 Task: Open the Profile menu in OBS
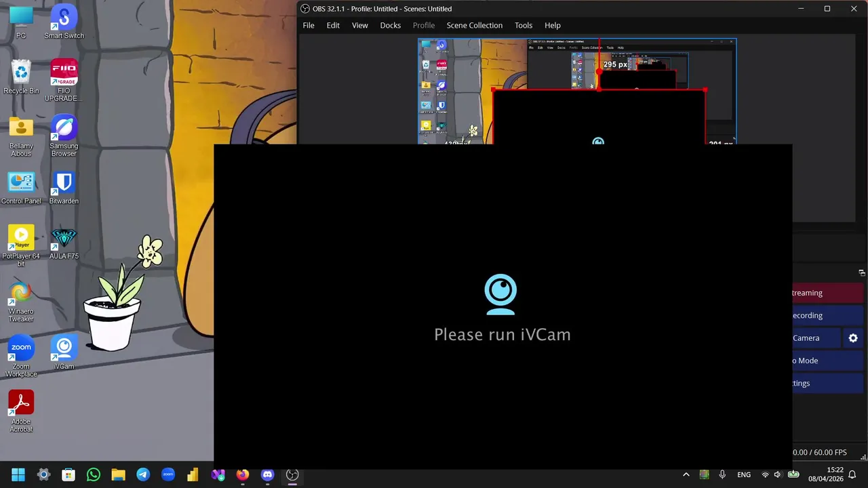(424, 25)
